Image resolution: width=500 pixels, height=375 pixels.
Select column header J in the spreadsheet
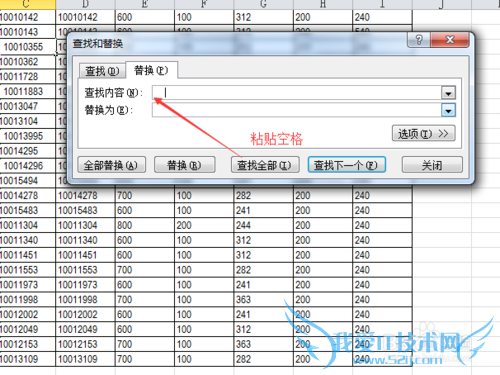click(442, 4)
